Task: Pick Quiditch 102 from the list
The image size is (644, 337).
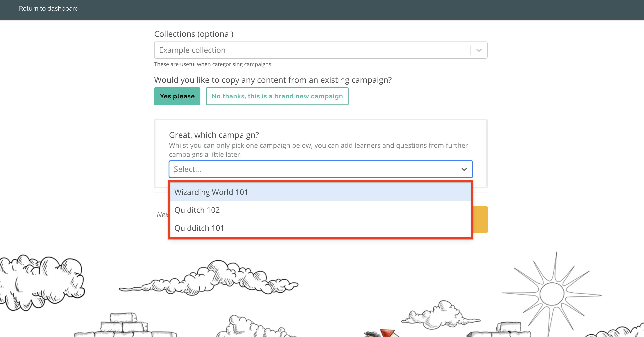Action: click(x=320, y=210)
